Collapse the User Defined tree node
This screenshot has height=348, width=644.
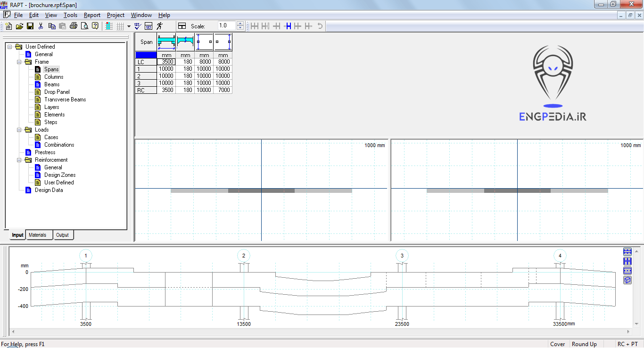click(x=10, y=47)
